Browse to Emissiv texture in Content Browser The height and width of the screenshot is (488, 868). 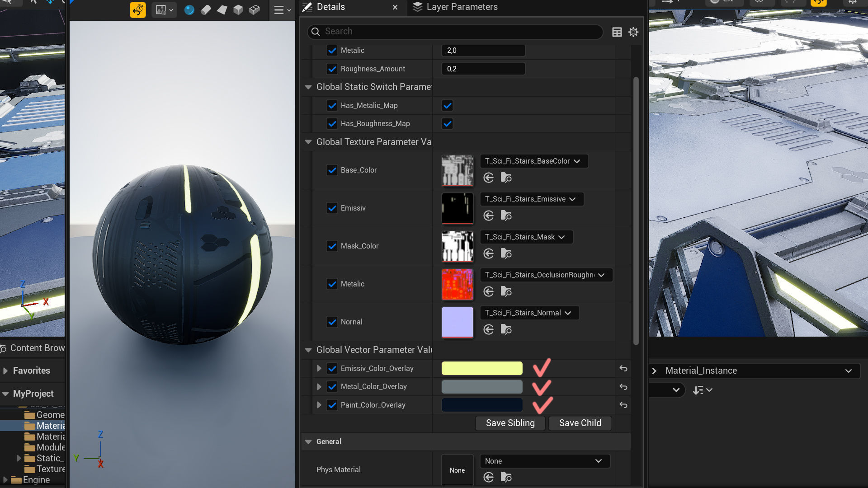pyautogui.click(x=506, y=216)
